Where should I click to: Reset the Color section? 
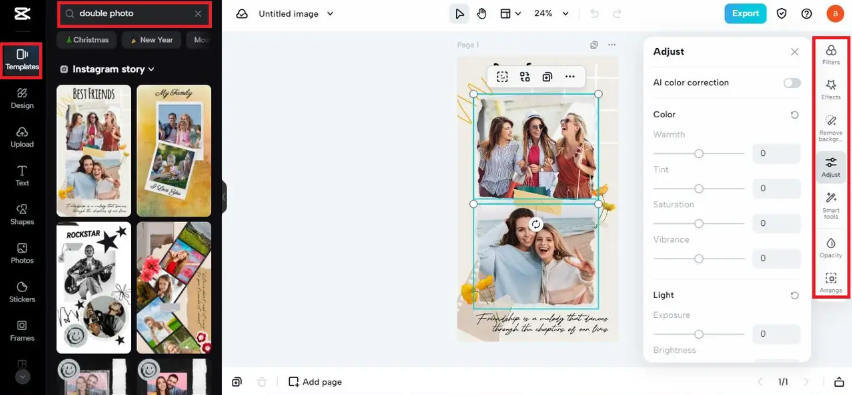(794, 115)
